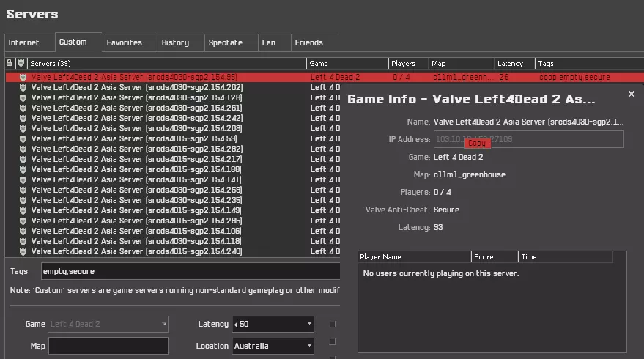Sort by VAC shield column icon

(x=21, y=63)
